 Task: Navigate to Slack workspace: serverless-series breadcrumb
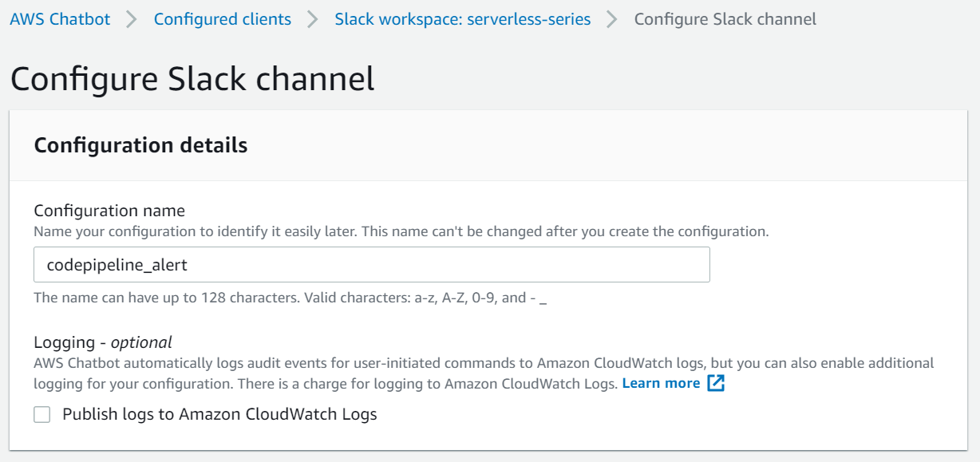tap(463, 19)
